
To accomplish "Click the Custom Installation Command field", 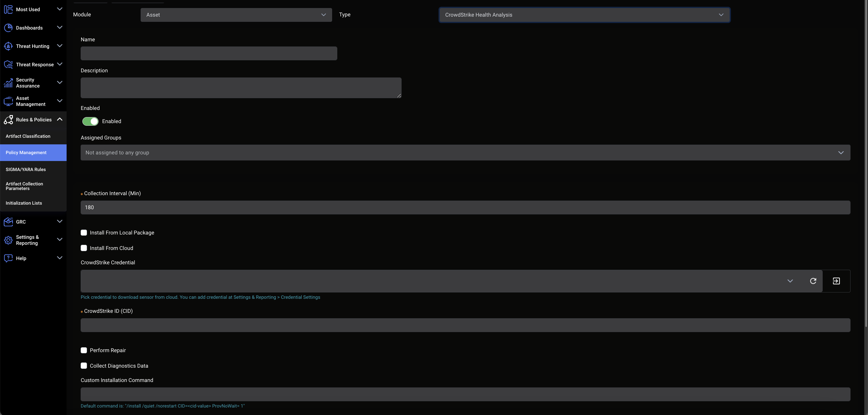I will [465, 394].
